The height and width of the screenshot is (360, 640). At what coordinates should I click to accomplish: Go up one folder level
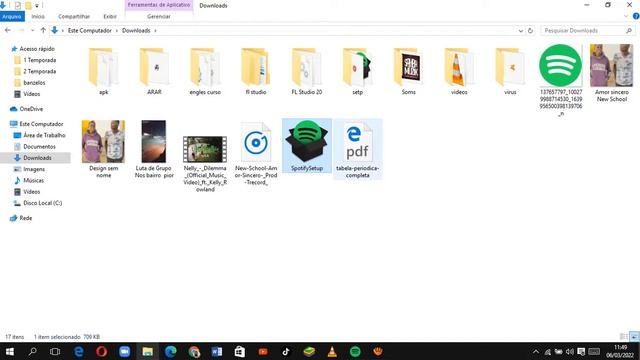point(43,30)
